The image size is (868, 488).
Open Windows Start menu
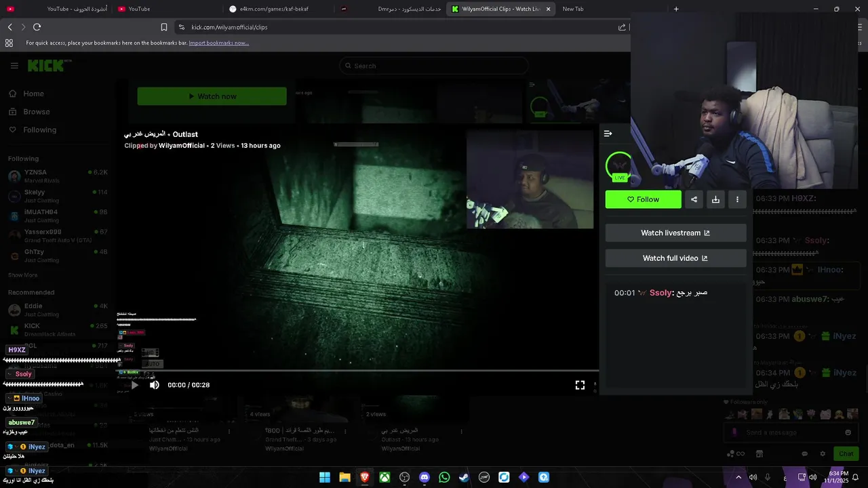325,477
